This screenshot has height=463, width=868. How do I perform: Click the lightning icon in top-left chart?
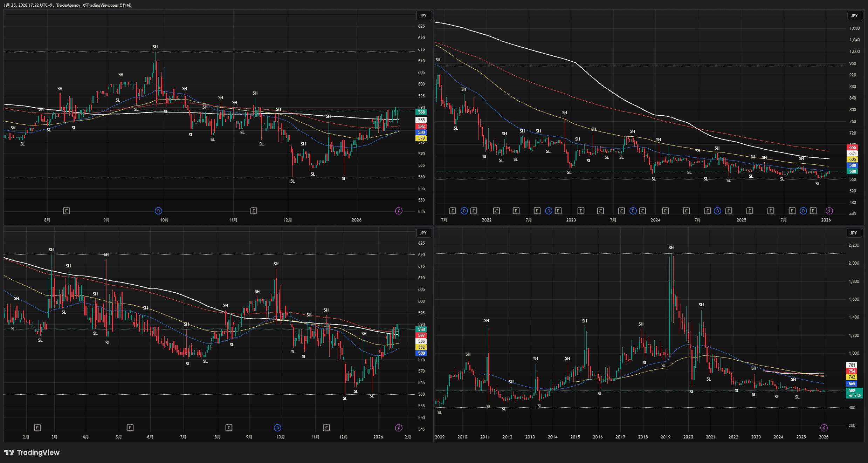pos(399,211)
